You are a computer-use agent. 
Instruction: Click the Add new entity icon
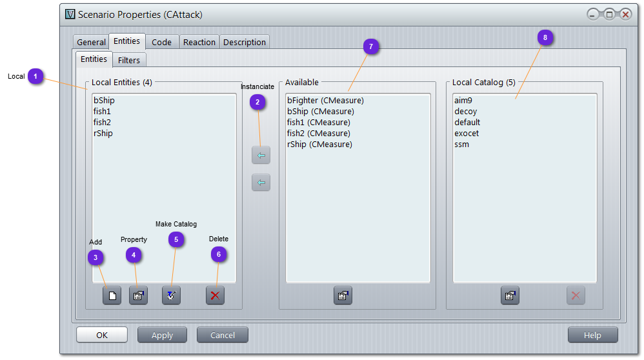point(112,296)
